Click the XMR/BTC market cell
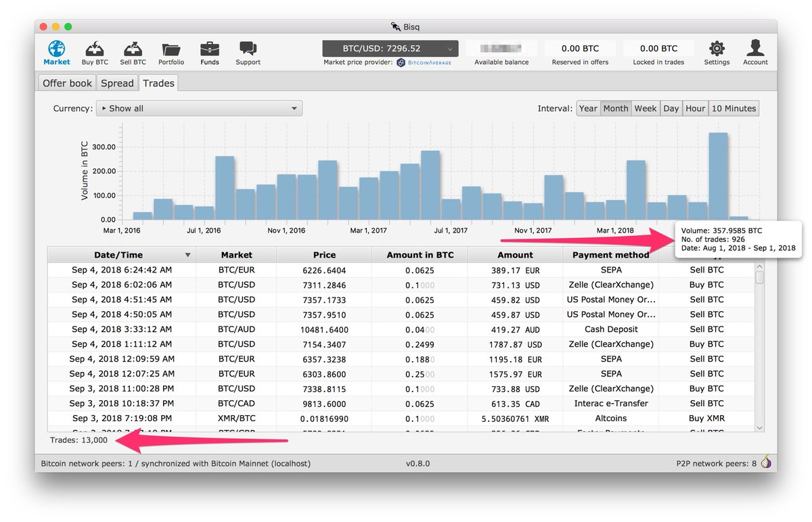 coord(236,419)
